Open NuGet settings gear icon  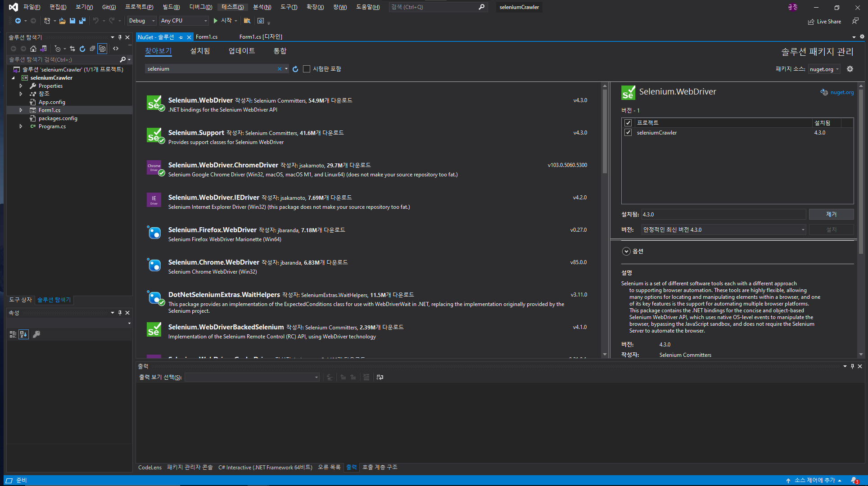pyautogui.click(x=850, y=69)
